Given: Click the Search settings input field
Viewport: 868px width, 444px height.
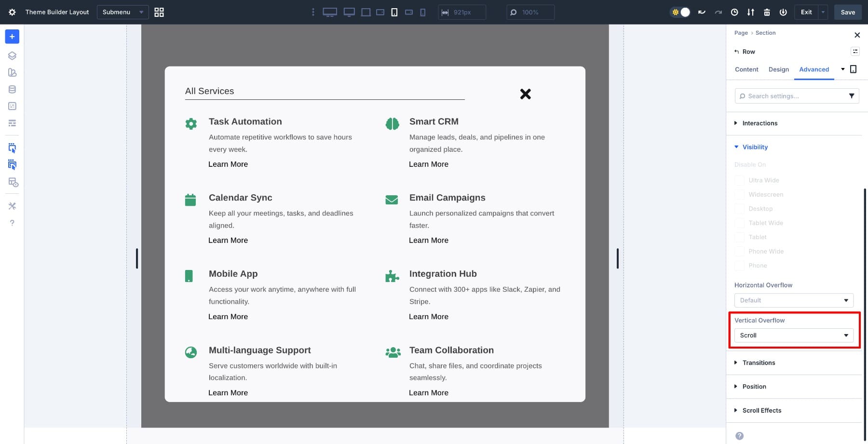Looking at the screenshot, I should 793,96.
